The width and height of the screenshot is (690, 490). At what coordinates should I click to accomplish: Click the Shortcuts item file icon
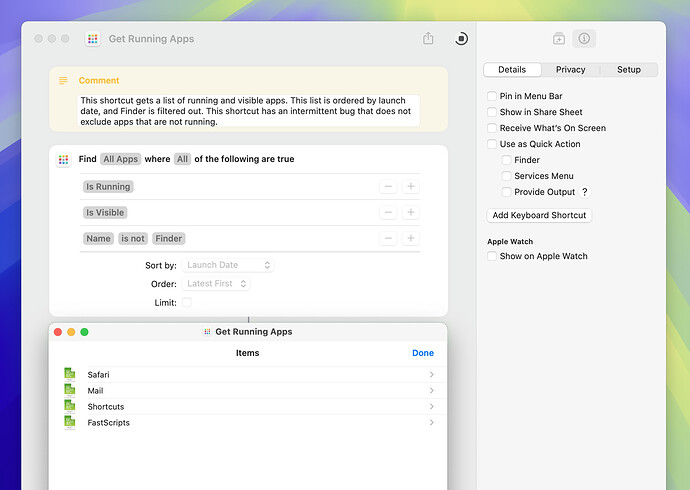coord(70,406)
